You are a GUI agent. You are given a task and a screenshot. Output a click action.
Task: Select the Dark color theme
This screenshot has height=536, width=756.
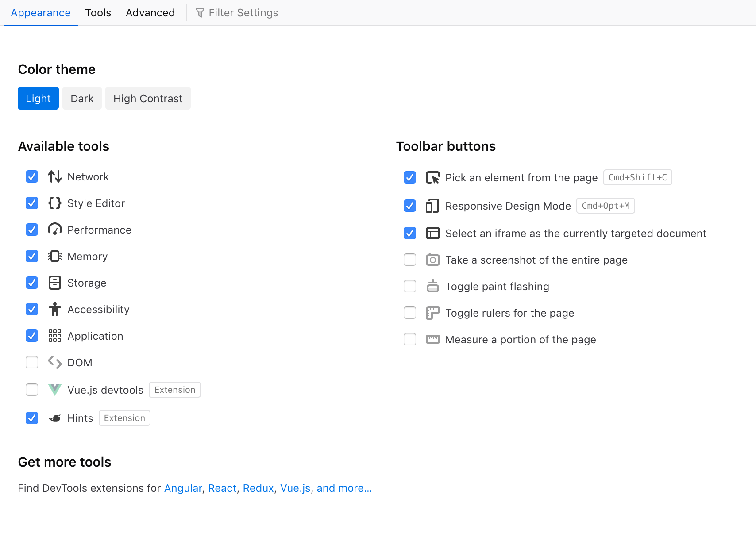(82, 98)
